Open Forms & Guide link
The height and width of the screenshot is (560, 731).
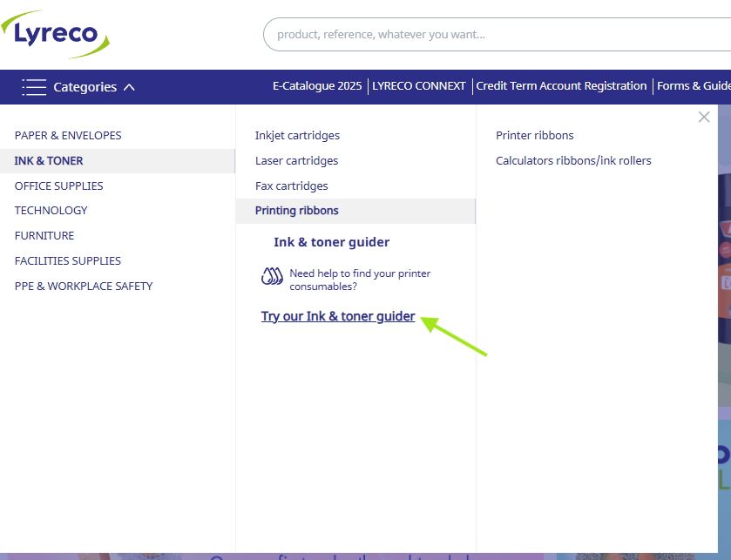coord(694,86)
